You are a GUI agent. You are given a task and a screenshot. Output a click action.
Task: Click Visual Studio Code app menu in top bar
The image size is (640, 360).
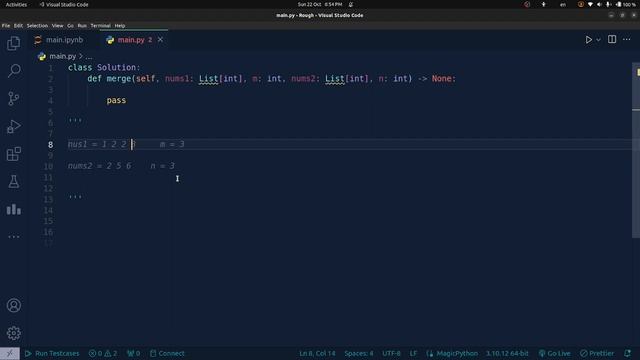click(64, 4)
